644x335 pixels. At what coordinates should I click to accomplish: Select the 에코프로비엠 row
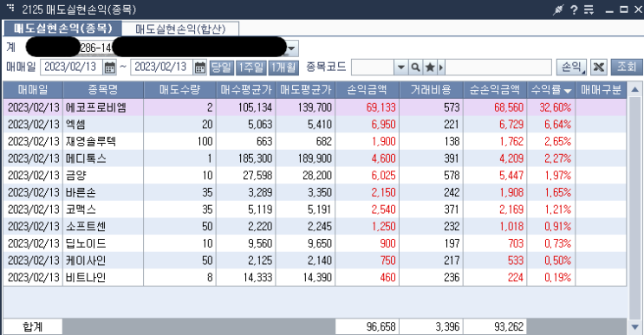pos(315,107)
